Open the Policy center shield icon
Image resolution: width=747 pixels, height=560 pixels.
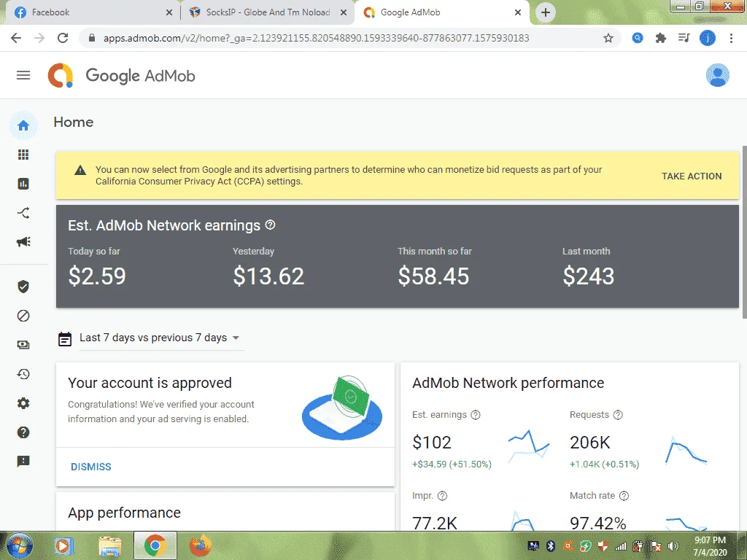coord(23,287)
